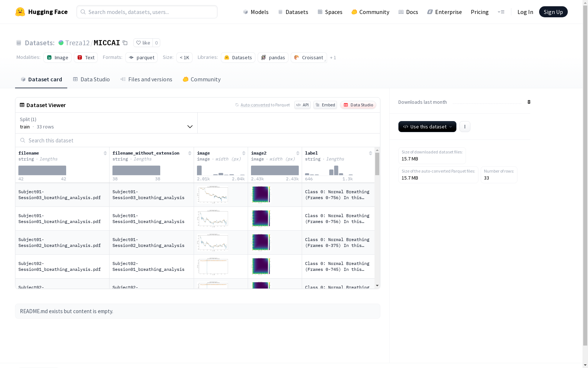
Task: Click the label lengths histogram
Action: (329, 170)
